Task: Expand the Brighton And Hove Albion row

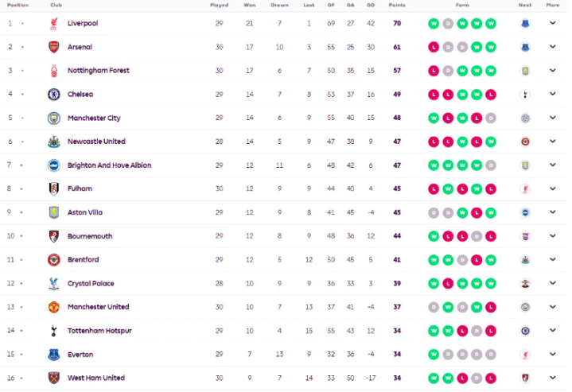Action: (553, 165)
